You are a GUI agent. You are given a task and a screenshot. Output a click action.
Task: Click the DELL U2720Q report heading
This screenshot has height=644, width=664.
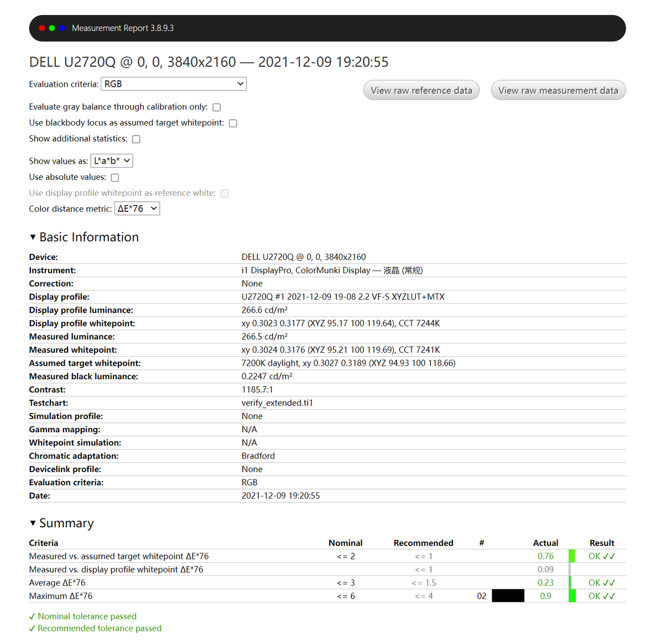[x=209, y=62]
